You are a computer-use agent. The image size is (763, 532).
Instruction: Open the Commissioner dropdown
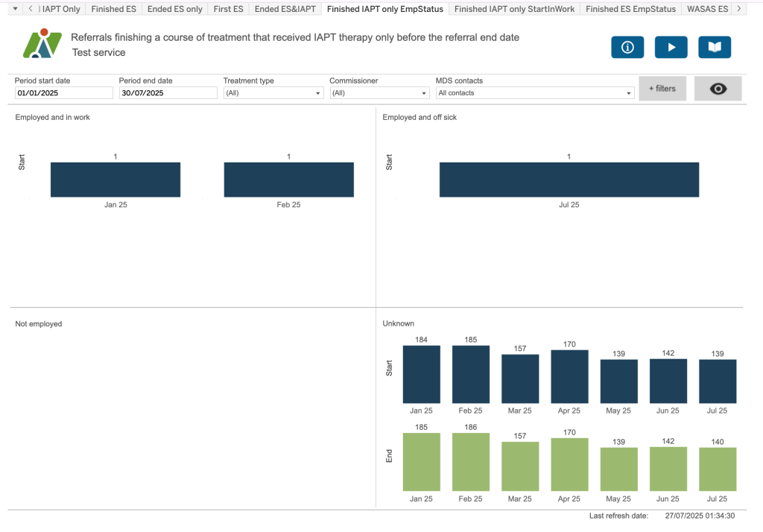pos(379,93)
